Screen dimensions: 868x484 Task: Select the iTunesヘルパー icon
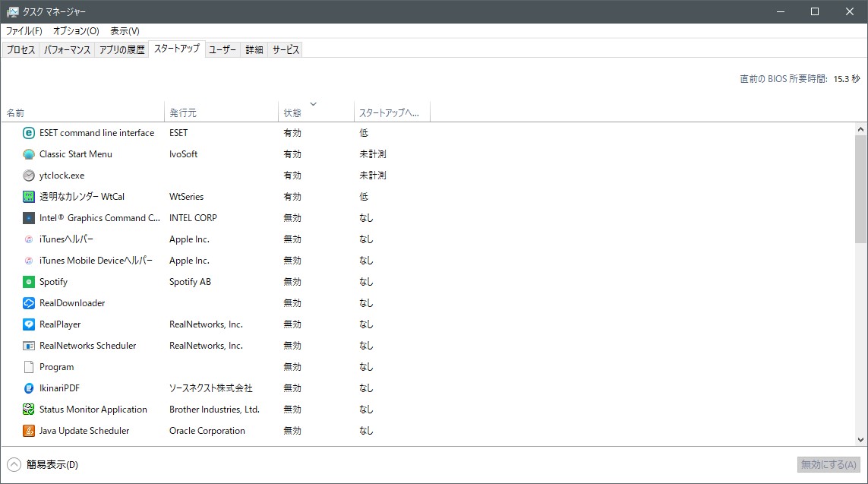click(29, 239)
